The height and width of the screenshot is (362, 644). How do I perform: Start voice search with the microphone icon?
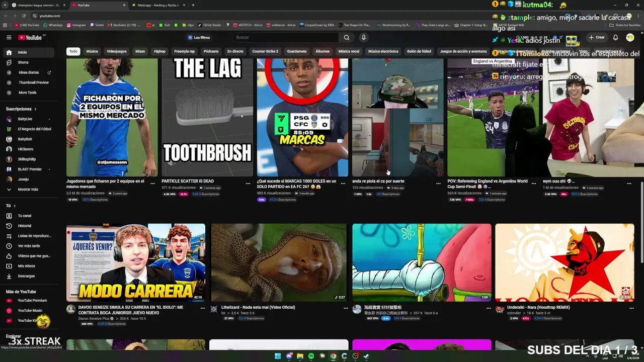(363, 37)
